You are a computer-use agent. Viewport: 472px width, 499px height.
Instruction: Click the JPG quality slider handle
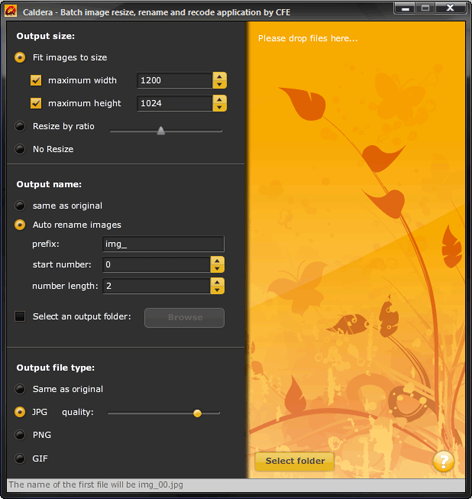tap(197, 413)
